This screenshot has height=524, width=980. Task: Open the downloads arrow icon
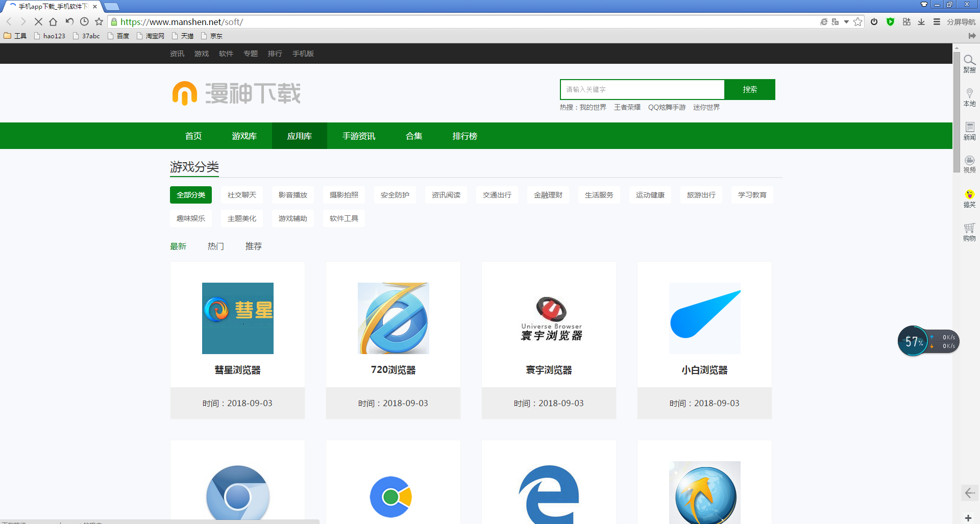921,22
